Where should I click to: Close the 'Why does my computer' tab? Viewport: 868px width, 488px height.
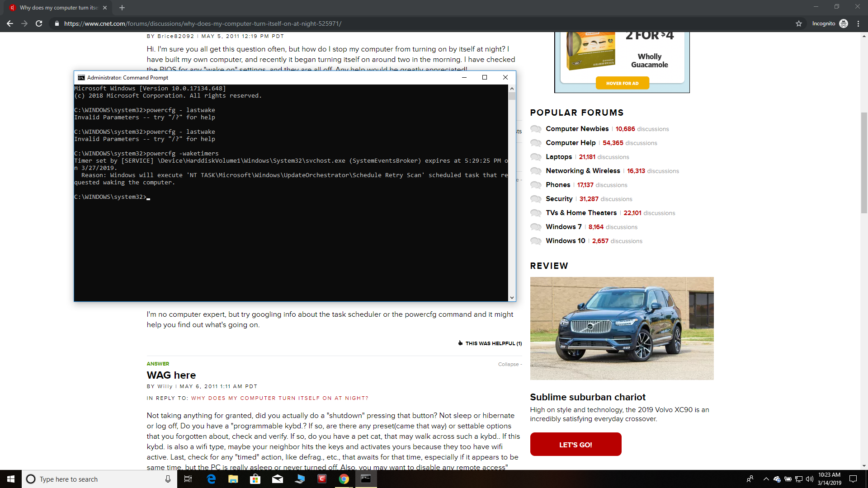(x=105, y=8)
